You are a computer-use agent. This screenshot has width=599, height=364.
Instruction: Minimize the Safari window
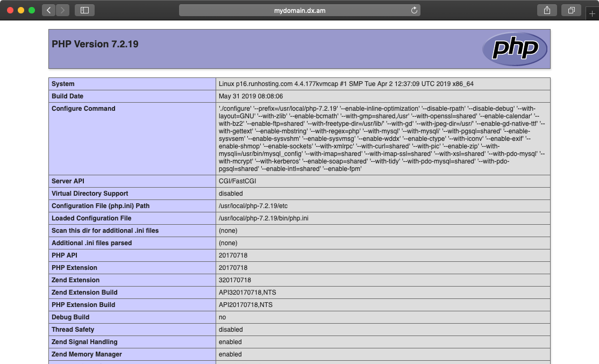(x=21, y=10)
